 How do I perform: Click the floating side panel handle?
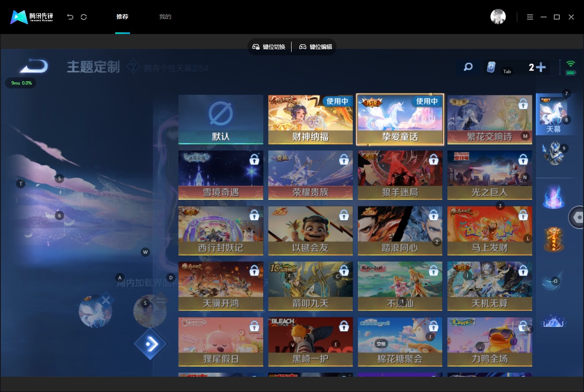point(576,217)
